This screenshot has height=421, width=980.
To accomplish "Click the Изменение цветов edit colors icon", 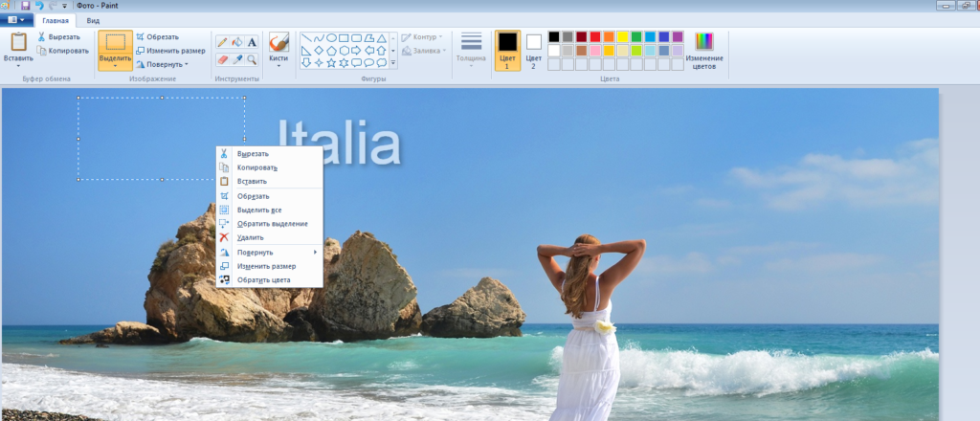I will pos(704,42).
